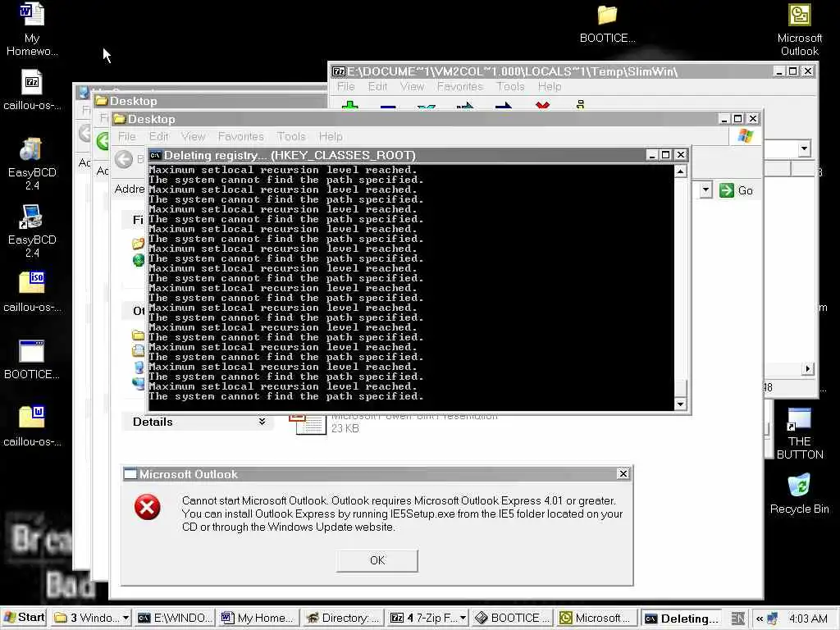Click the folder icon in the behind Desktop window title

coord(102,101)
